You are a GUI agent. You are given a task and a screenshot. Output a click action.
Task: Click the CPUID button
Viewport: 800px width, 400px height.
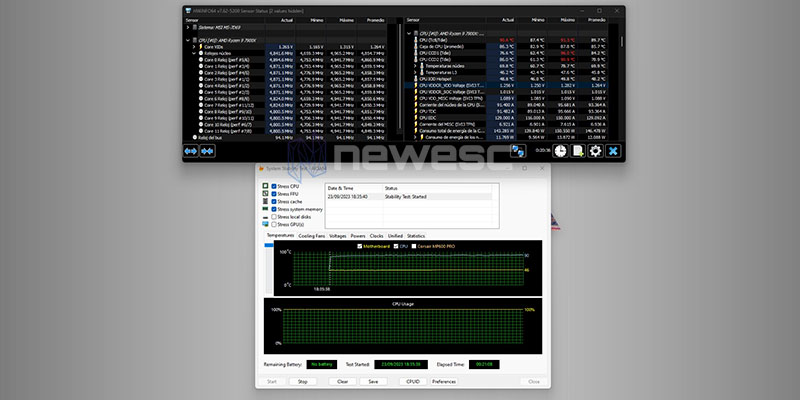[x=413, y=382]
